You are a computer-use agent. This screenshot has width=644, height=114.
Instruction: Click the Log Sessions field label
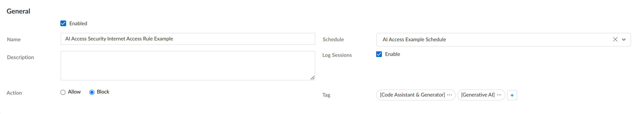pyautogui.click(x=337, y=55)
